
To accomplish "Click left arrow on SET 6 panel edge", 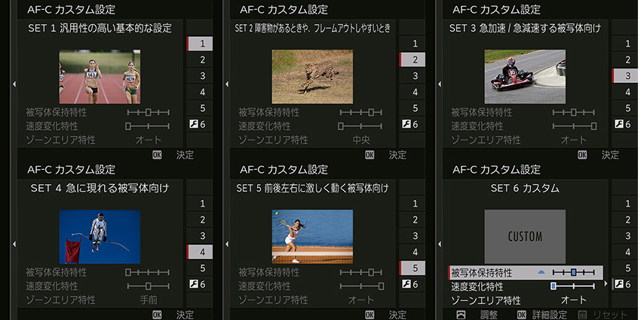I will click(x=440, y=244).
